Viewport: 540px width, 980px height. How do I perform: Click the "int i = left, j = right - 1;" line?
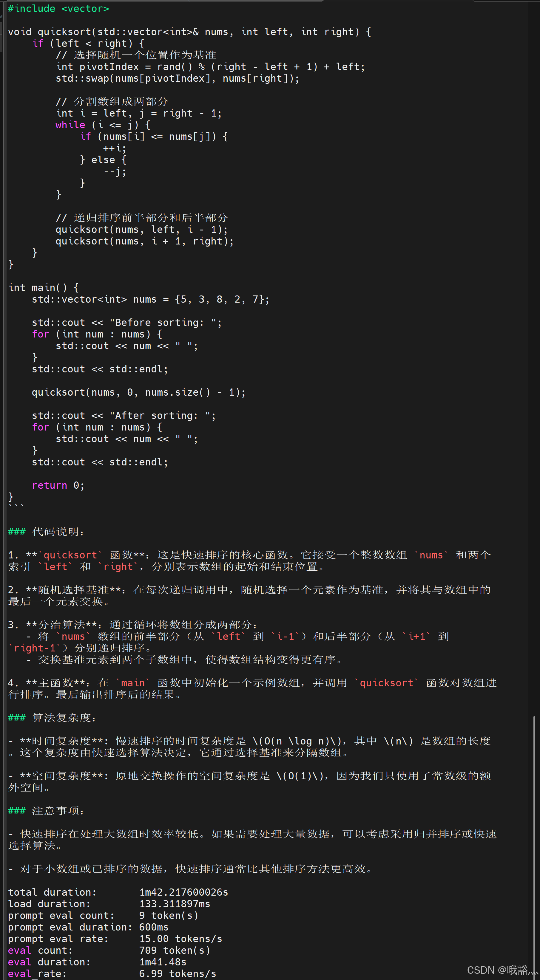click(139, 113)
